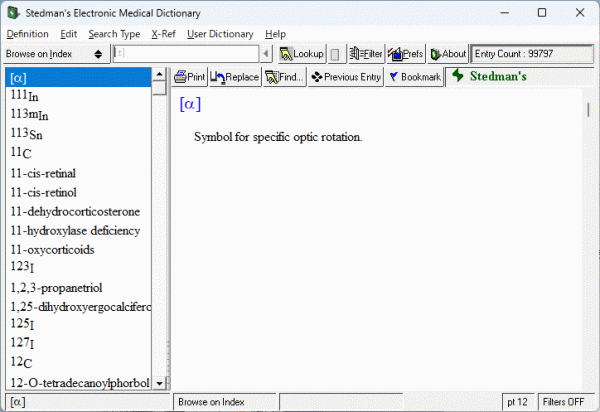Click the Replace button
Screen dimensions: 600x412
235,77
